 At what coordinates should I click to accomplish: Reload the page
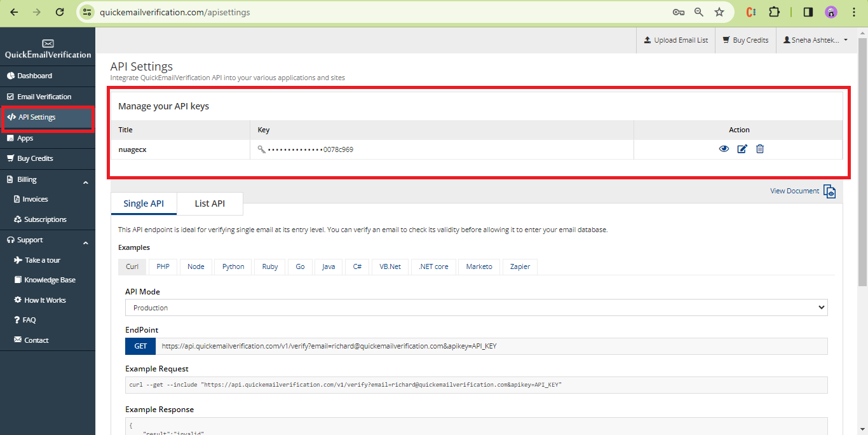pyautogui.click(x=60, y=12)
